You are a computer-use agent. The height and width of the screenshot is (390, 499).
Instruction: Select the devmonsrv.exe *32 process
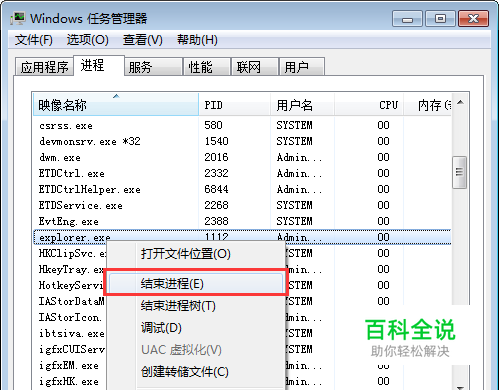click(x=242, y=141)
